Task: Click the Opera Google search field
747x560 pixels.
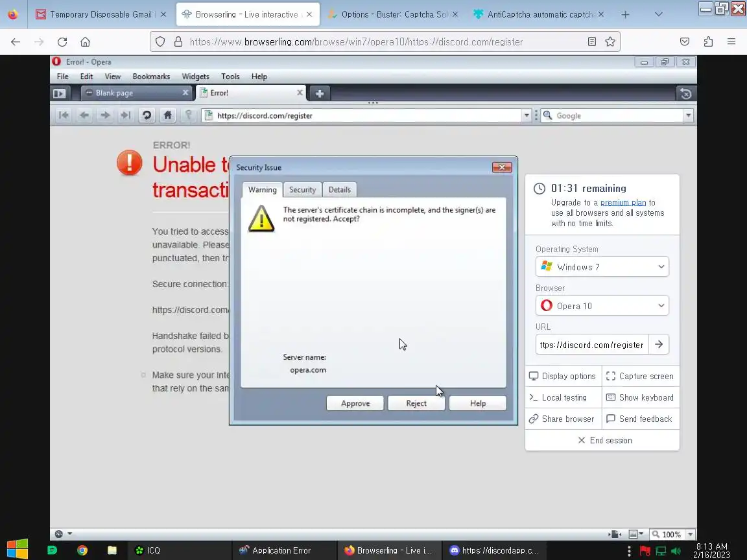Action: pos(613,116)
